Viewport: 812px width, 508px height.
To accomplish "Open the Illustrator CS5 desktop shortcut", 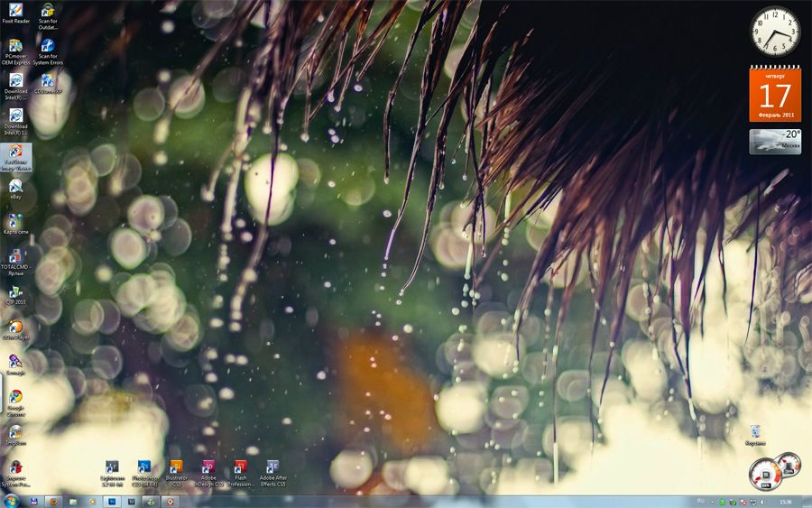I will [x=176, y=474].
